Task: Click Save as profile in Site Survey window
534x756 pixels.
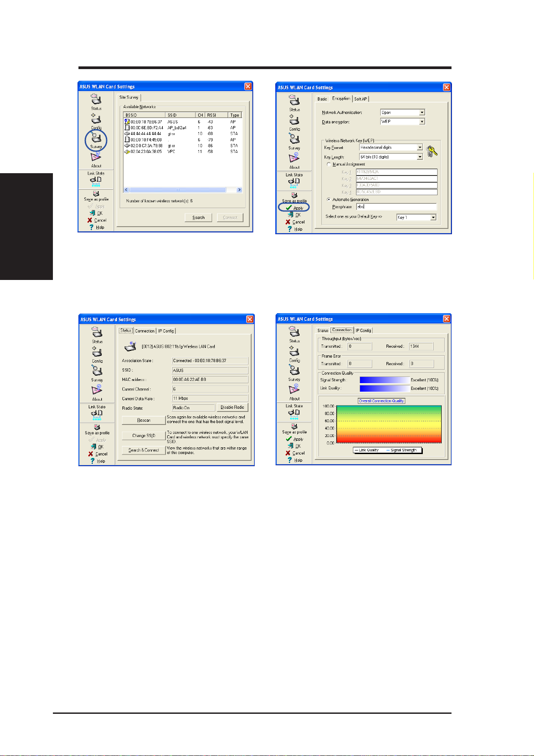Action: coord(96,196)
